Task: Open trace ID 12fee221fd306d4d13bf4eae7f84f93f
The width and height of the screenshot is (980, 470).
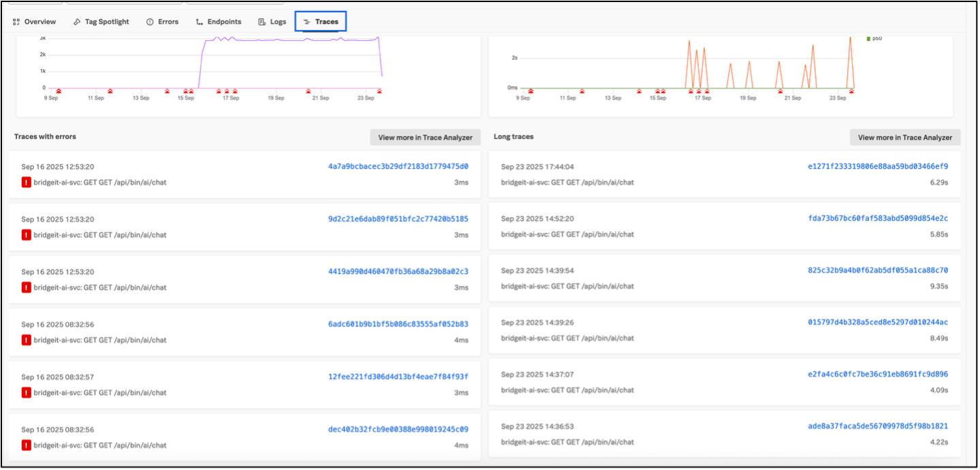Action: [x=398, y=377]
